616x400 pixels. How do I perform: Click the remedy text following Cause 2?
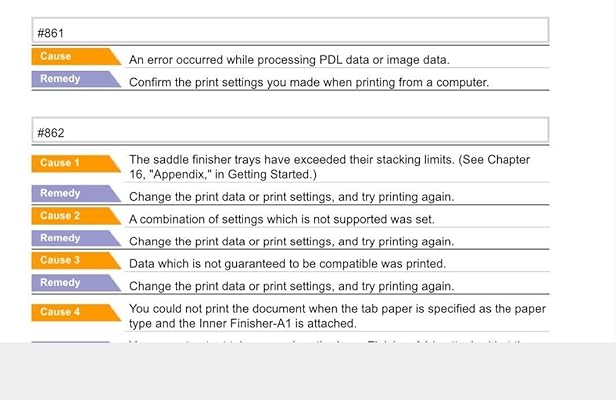coord(291,241)
